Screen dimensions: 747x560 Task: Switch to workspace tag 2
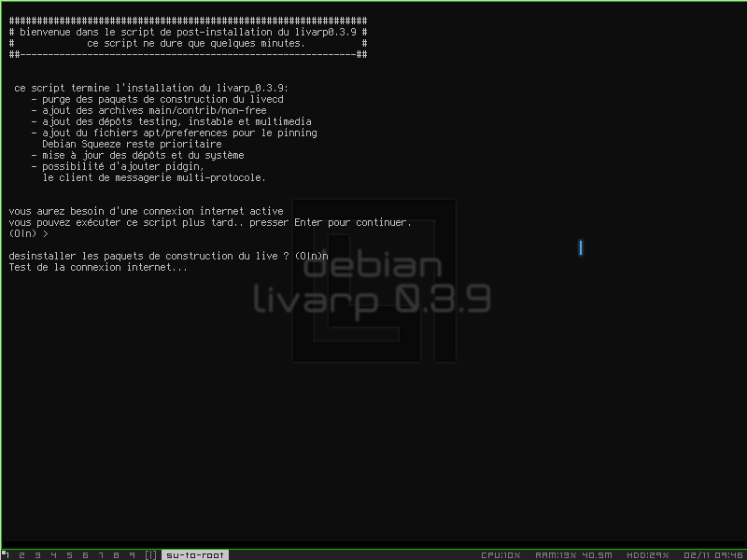[x=21, y=555]
